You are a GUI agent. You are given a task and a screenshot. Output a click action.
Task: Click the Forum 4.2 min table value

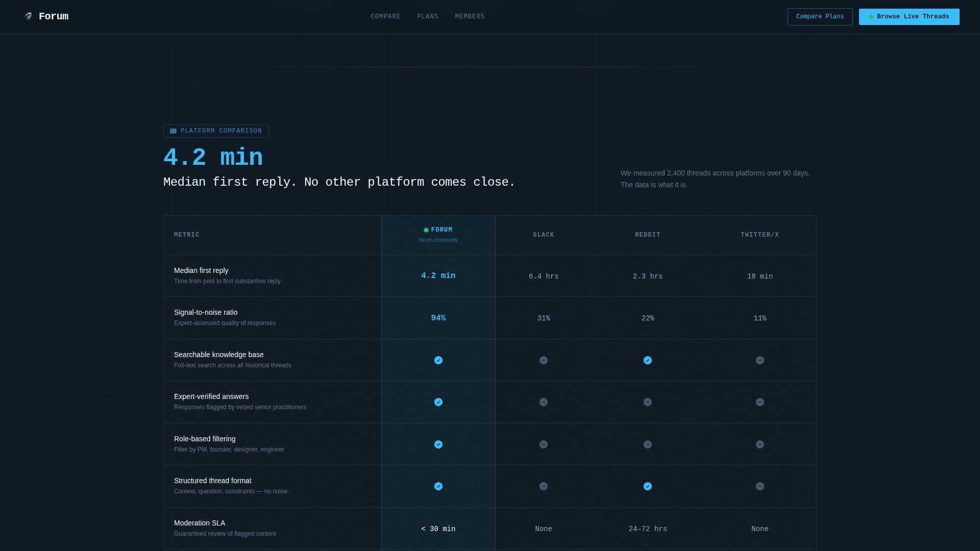click(438, 275)
